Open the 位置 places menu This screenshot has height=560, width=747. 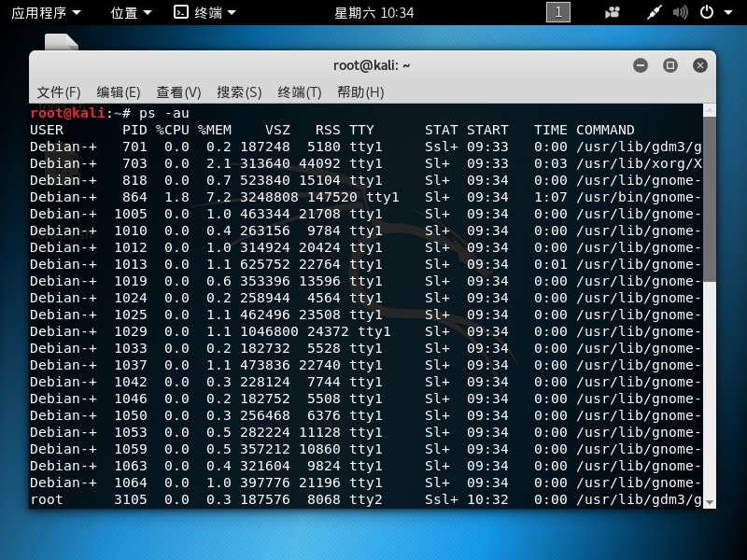[131, 12]
